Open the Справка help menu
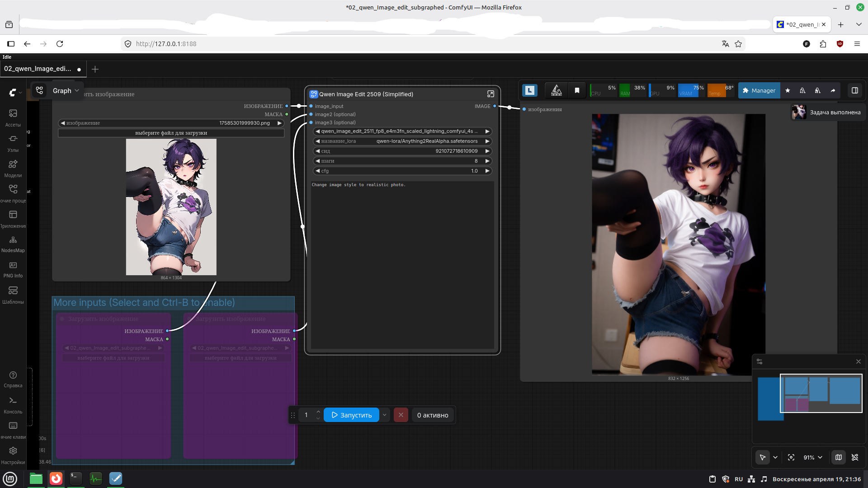 [13, 379]
